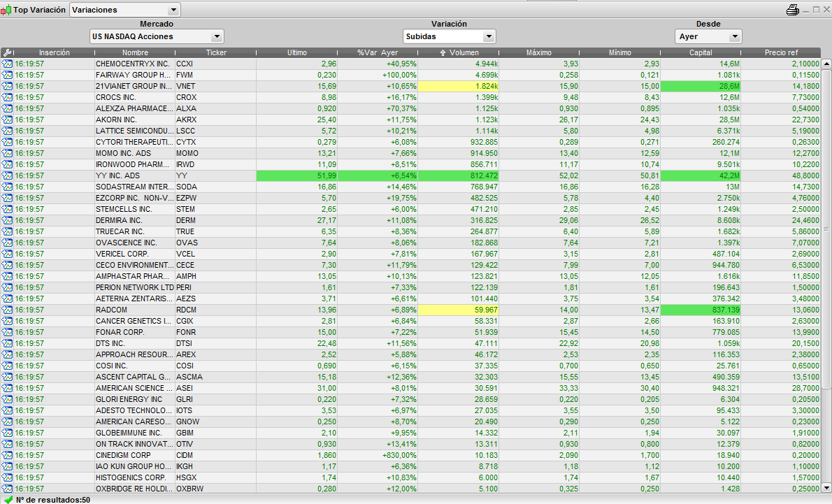Open chart icon for RADCOM row

pyautogui.click(x=8, y=310)
